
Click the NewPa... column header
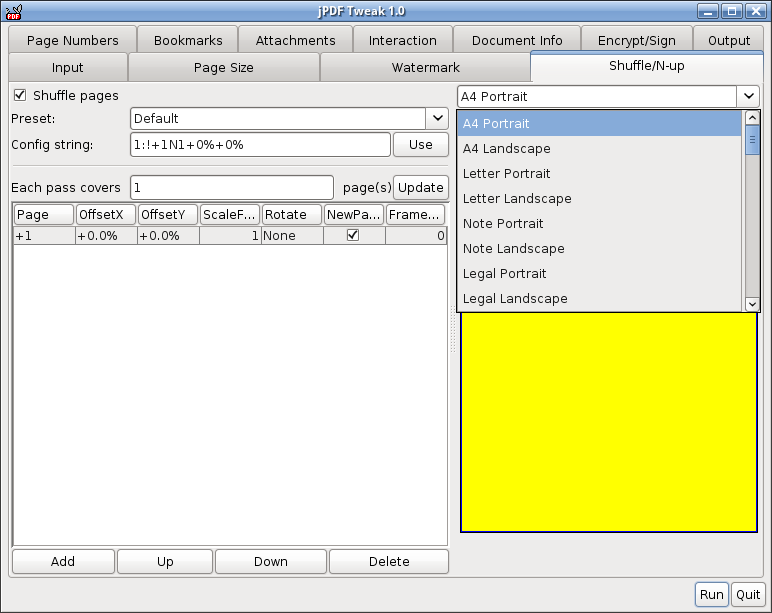354,215
